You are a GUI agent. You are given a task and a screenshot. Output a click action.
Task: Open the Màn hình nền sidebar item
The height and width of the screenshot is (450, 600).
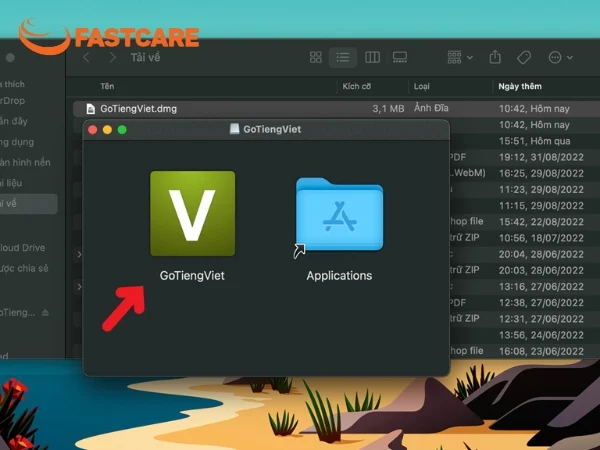click(25, 162)
